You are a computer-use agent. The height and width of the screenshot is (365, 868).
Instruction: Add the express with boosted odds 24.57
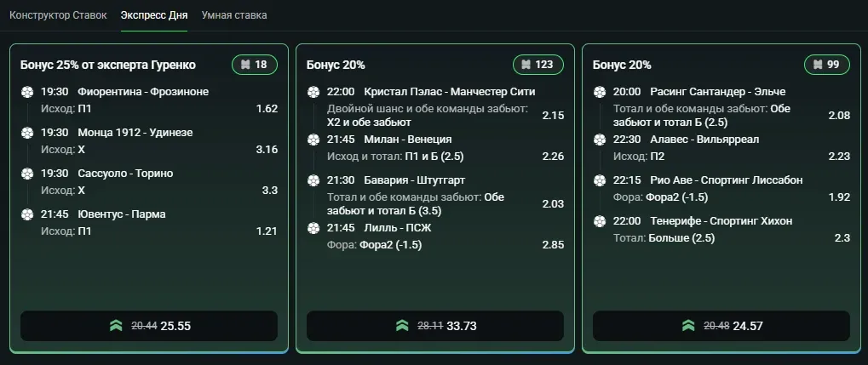721,326
